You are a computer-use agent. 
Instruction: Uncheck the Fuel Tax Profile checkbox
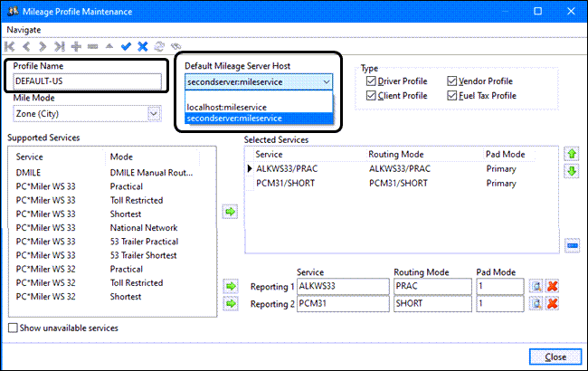tap(452, 95)
